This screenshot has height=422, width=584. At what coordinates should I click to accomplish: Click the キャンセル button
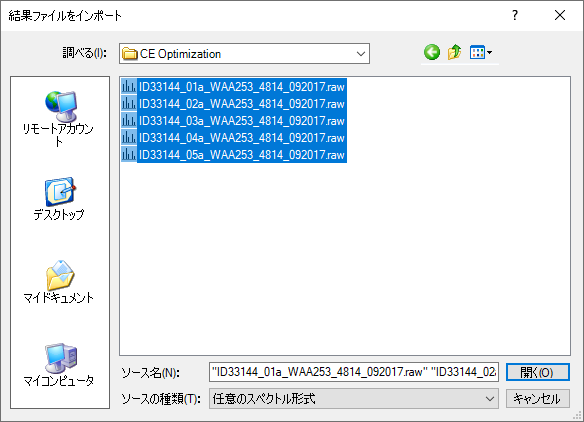pyautogui.click(x=537, y=399)
